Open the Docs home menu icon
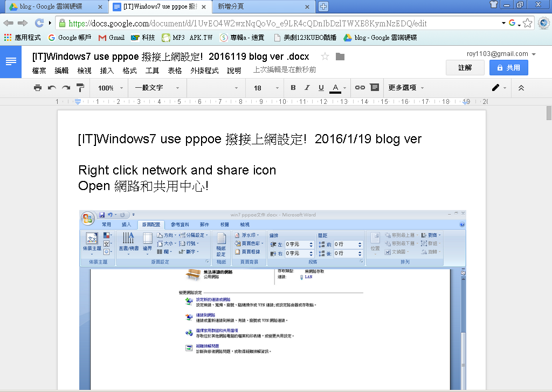This screenshot has width=552, height=392. 11,61
